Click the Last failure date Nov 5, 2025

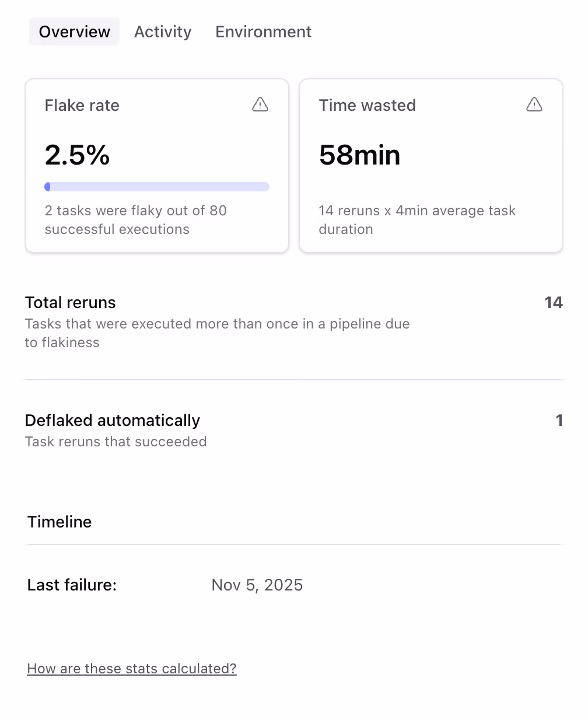pos(257,585)
